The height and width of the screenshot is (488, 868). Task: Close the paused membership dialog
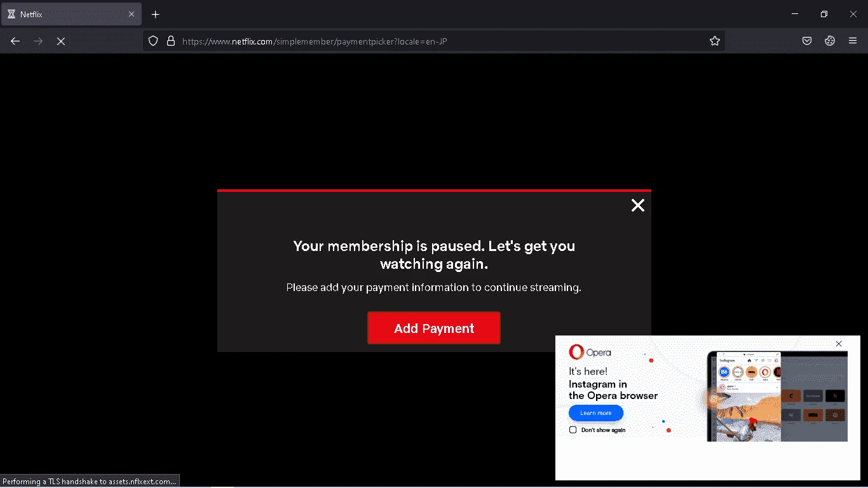point(638,205)
